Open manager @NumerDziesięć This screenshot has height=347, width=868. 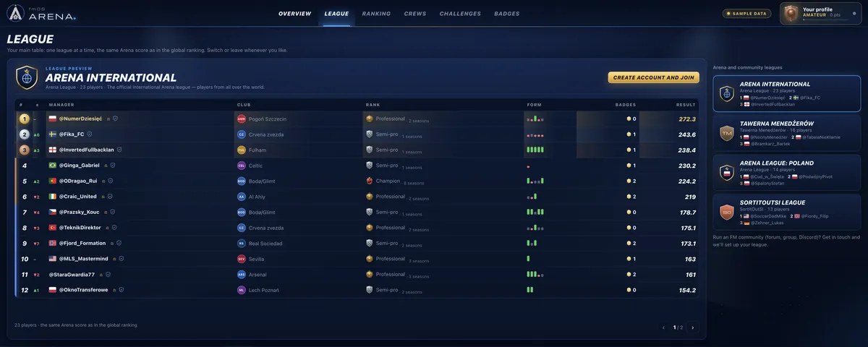[80, 119]
